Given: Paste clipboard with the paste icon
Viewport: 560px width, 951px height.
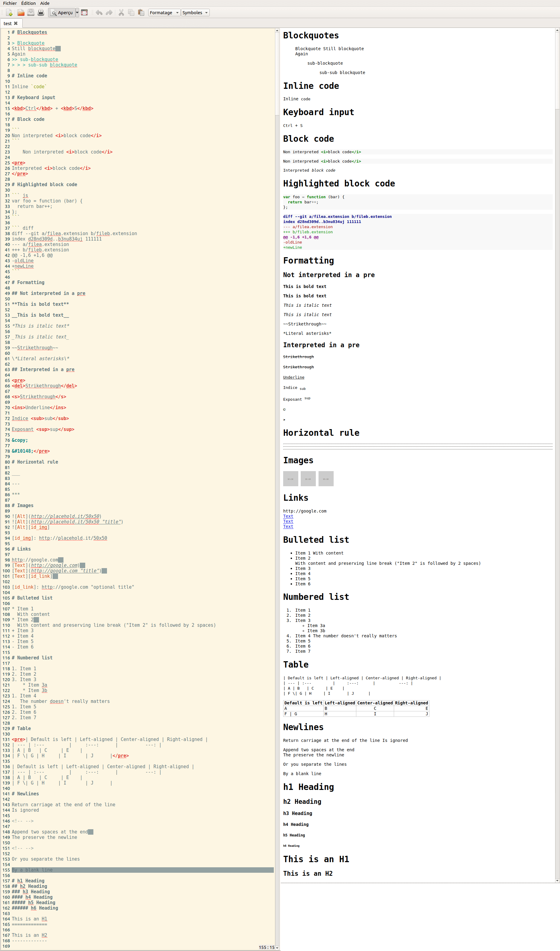Looking at the screenshot, I should pyautogui.click(x=141, y=12).
